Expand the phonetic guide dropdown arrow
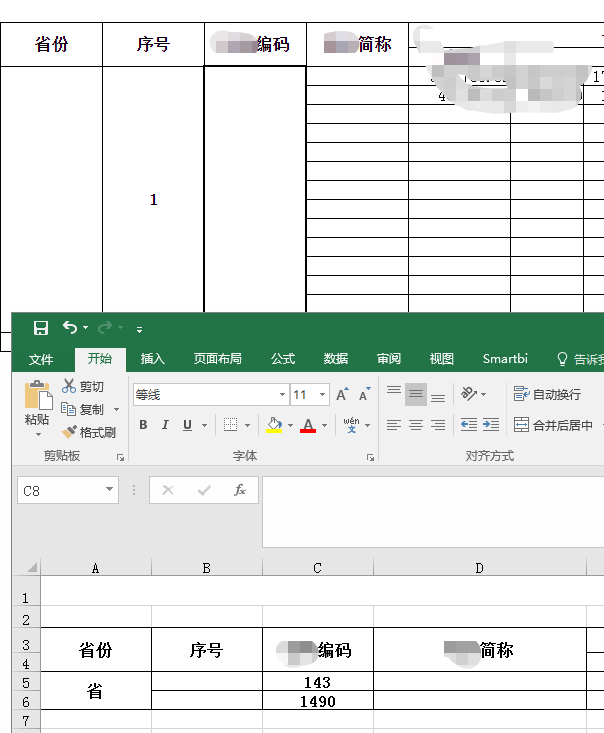The height and width of the screenshot is (733, 604). coord(367,425)
